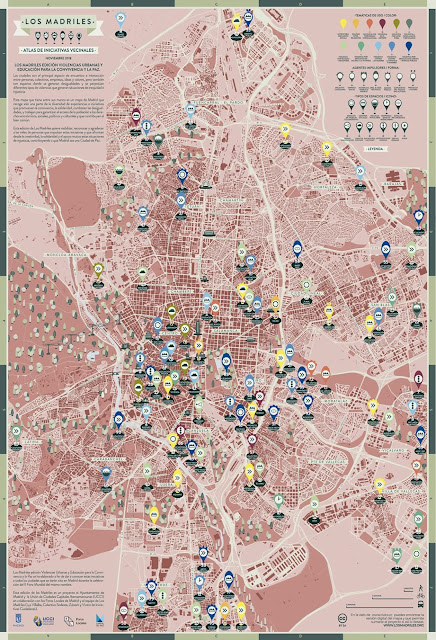This screenshot has height=640, width=436.
Task: Click the Chamartín district label
Action: point(231,200)
